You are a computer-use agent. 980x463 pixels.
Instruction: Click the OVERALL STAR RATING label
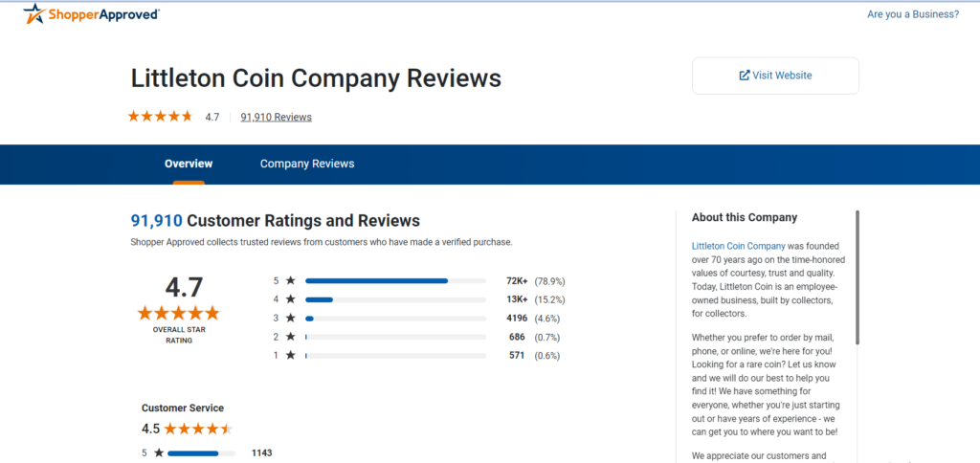pos(179,335)
